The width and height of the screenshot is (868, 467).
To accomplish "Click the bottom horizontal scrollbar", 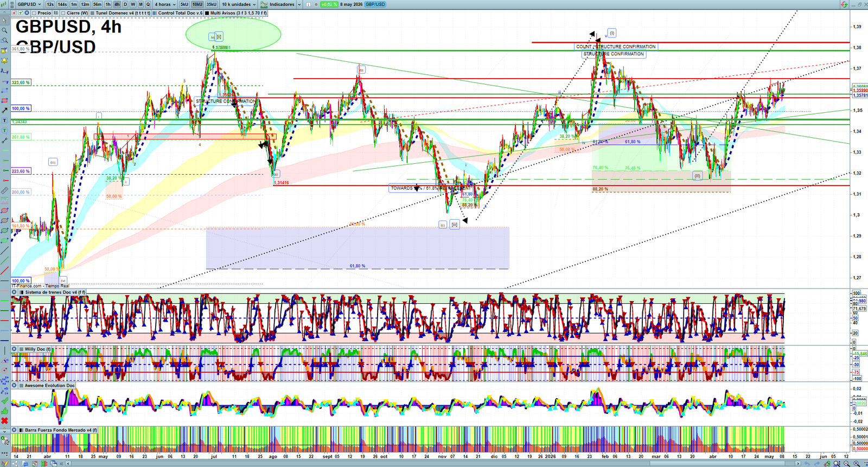I will (x=433, y=464).
